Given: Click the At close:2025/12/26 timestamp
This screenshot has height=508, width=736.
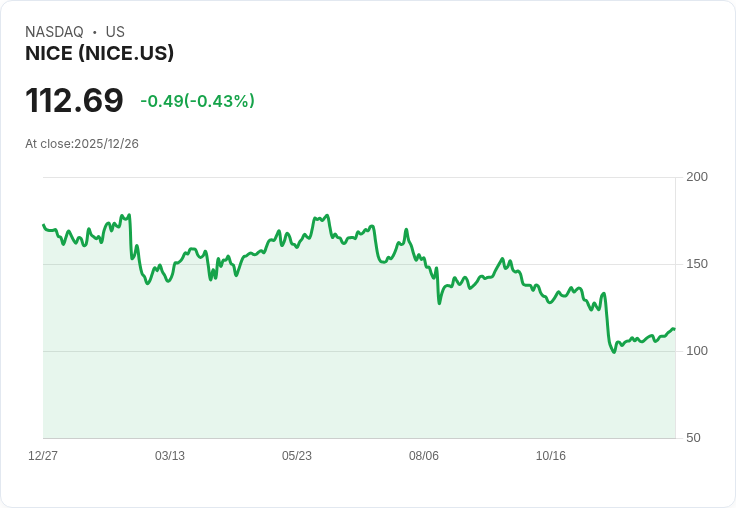Looking at the screenshot, I should (x=82, y=144).
